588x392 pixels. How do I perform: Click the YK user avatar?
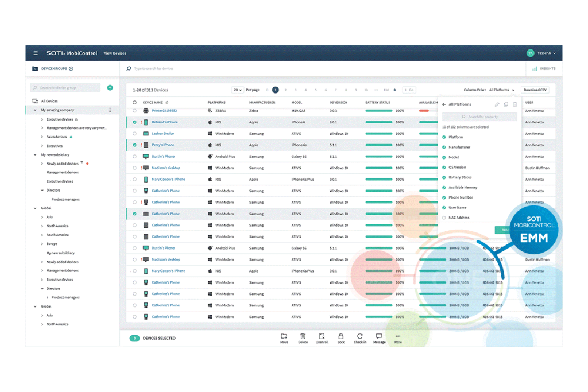(x=530, y=53)
